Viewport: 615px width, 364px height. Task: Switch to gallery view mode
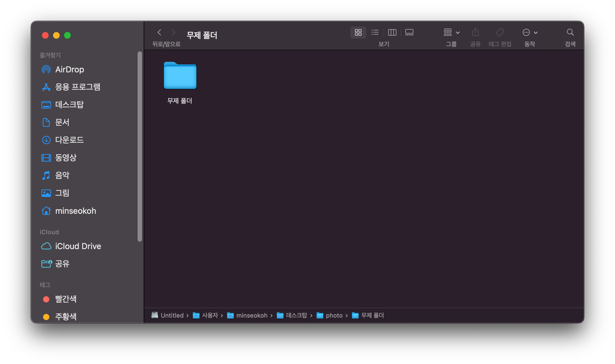tap(409, 33)
